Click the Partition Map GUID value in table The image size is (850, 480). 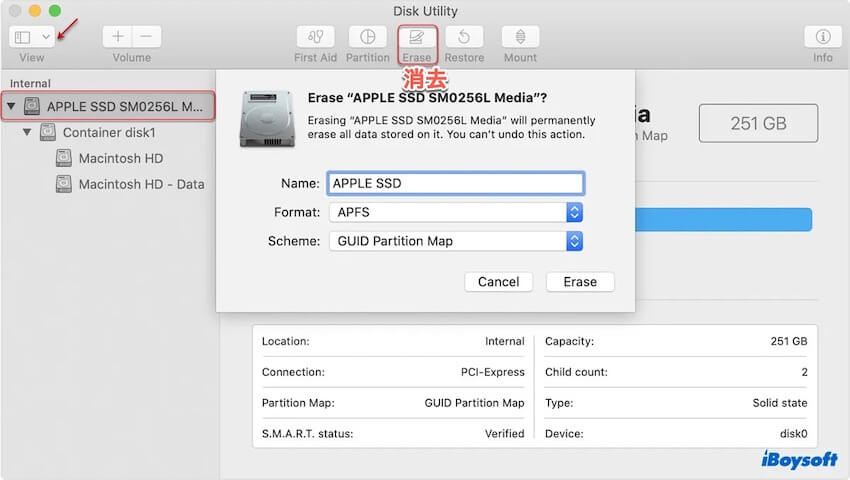coord(474,403)
